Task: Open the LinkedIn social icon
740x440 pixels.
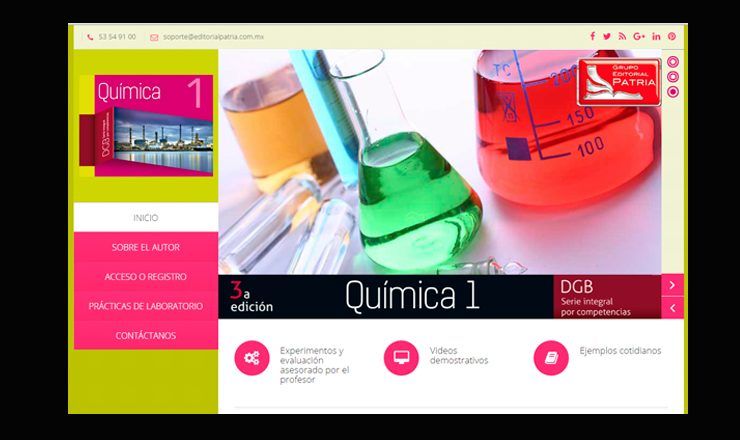Action: coord(656,36)
